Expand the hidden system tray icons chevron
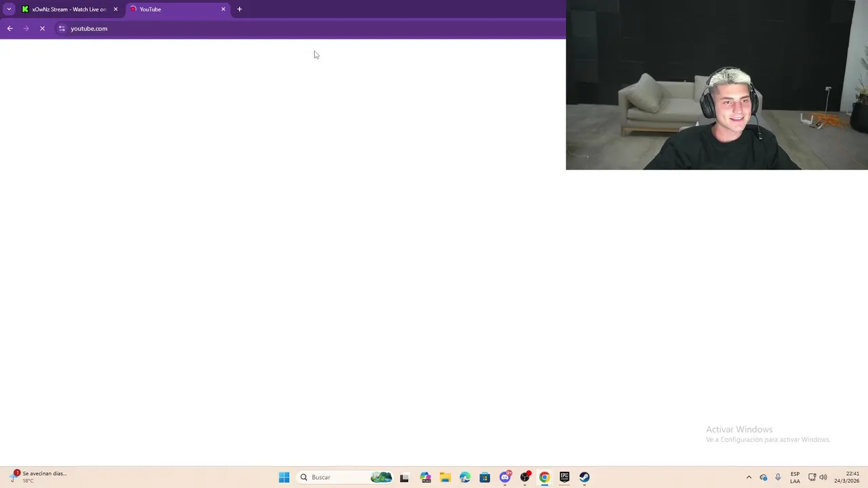Screen dimensions: 868x488 point(749,477)
